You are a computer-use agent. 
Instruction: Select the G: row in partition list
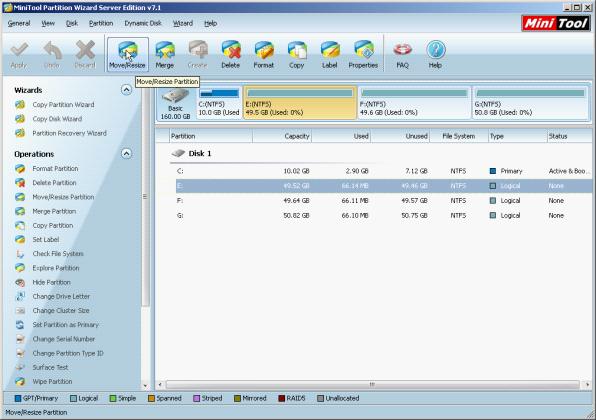pos(382,216)
